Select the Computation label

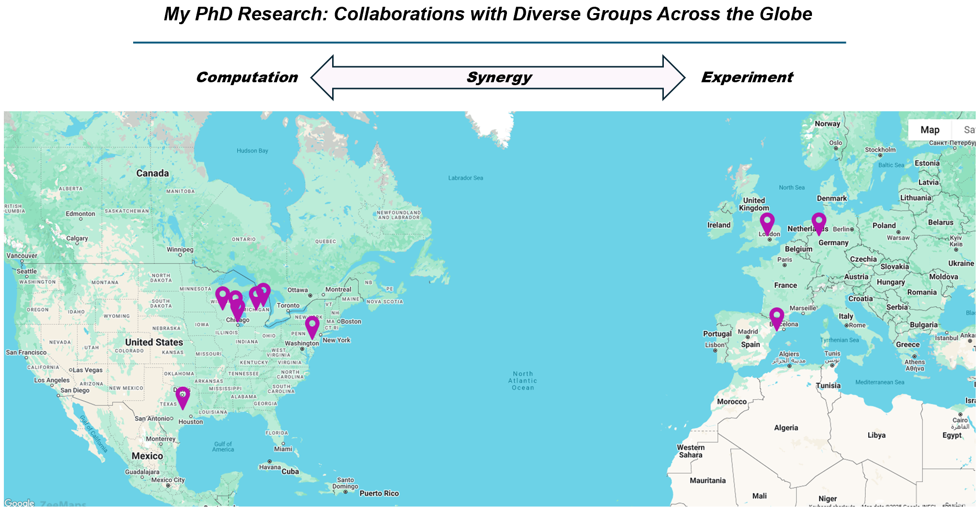pyautogui.click(x=247, y=77)
